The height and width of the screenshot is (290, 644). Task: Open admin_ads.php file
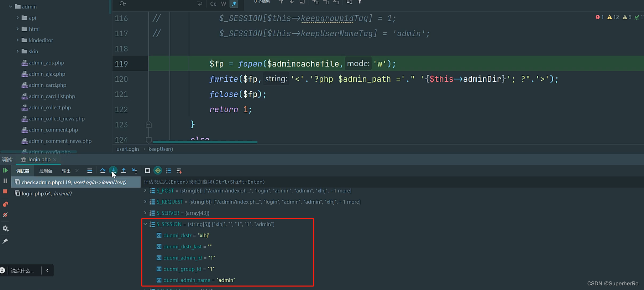click(x=46, y=63)
